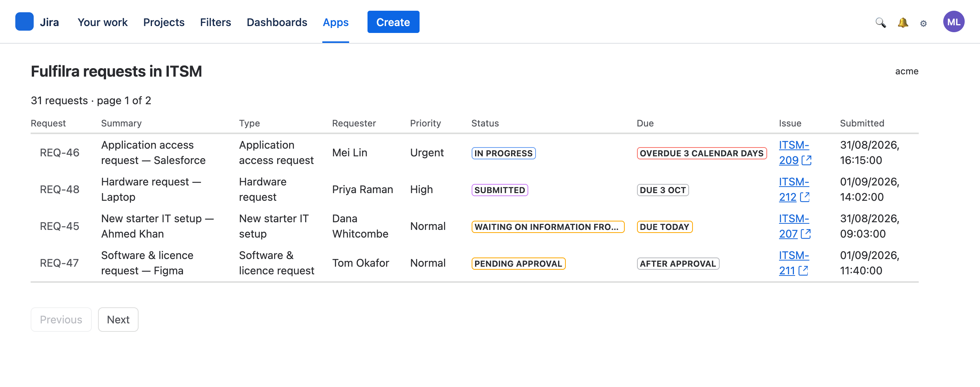
Task: Open issue link ITSM-212
Action: click(794, 189)
